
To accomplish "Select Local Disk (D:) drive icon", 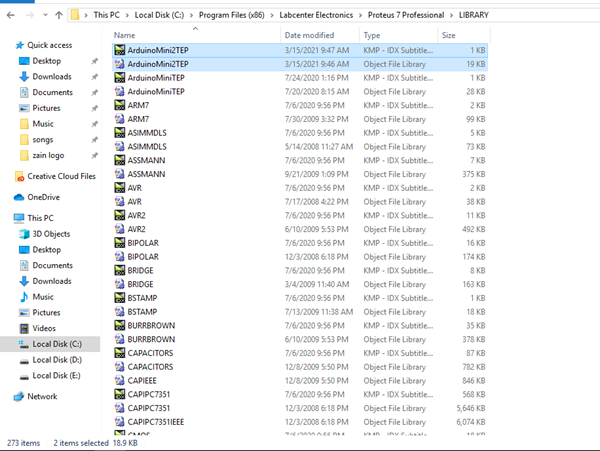I will pos(24,359).
